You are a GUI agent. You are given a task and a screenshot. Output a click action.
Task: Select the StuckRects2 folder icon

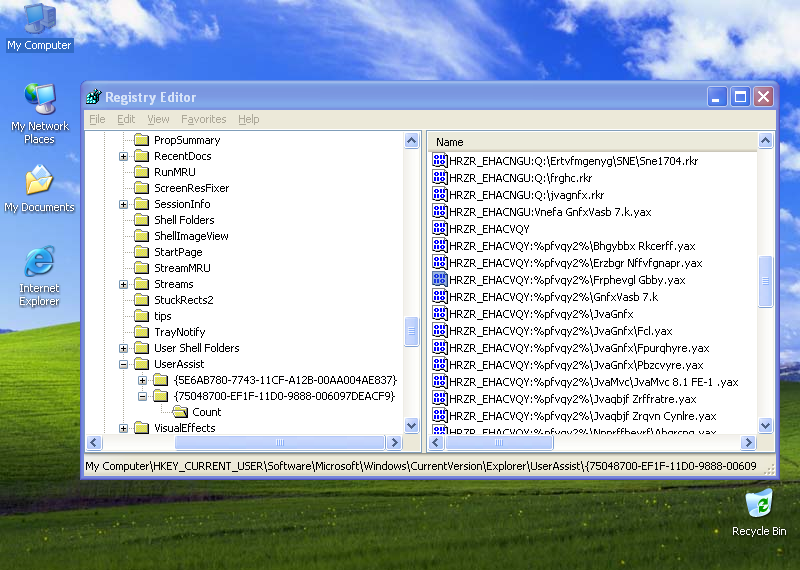[x=141, y=300]
